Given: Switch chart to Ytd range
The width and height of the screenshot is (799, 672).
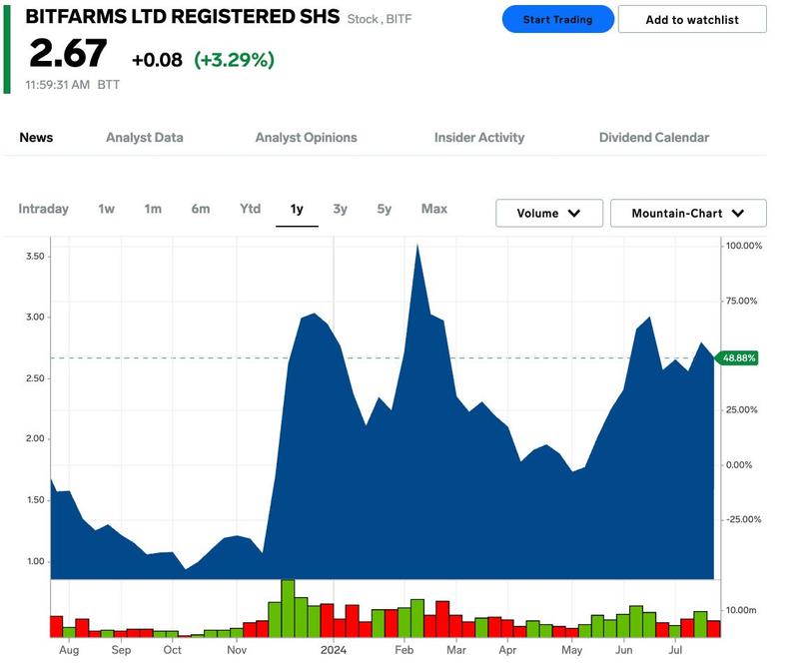Looking at the screenshot, I should pyautogui.click(x=251, y=209).
